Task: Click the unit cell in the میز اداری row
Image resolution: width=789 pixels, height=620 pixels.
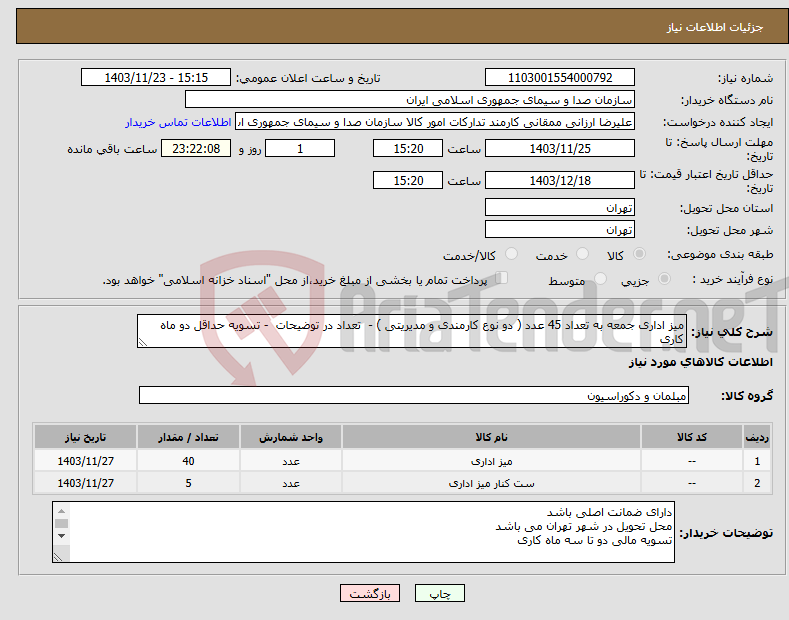Action: click(291, 460)
